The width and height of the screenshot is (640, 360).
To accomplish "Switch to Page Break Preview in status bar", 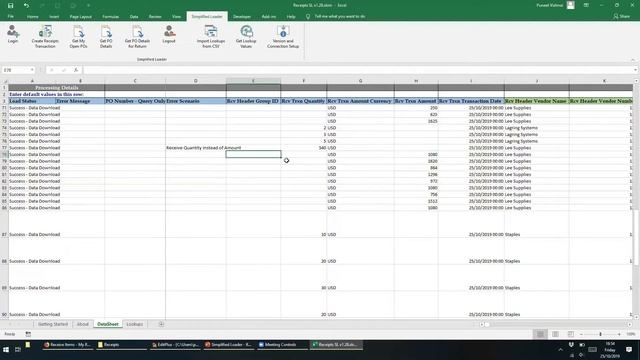I will click(x=571, y=334).
